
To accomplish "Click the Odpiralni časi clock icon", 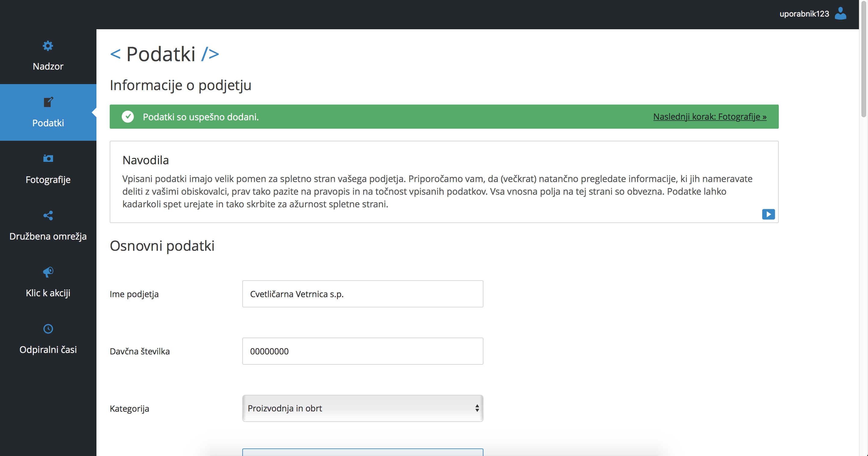I will coord(48,329).
